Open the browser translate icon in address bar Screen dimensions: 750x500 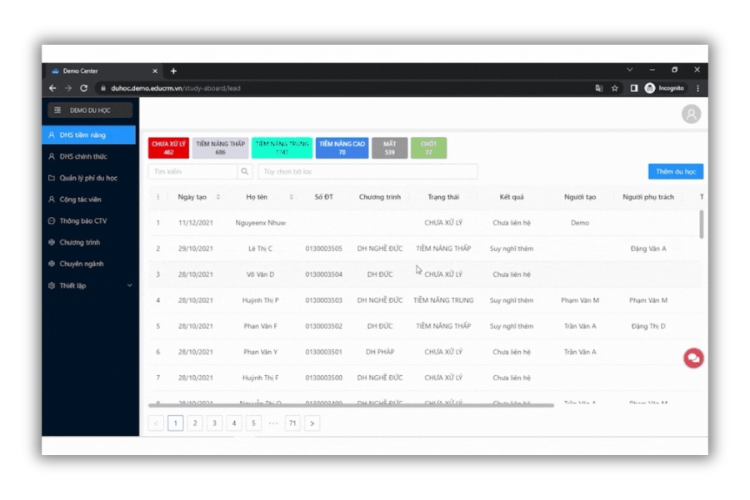click(599, 88)
